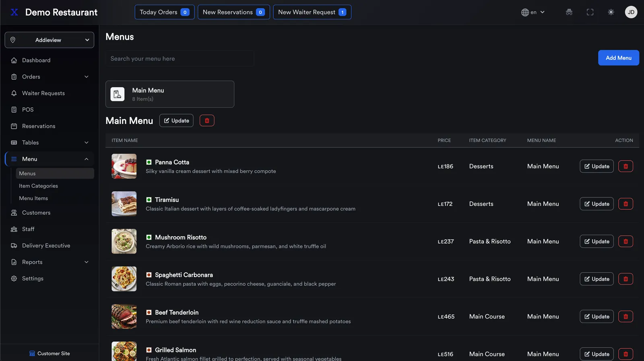644x361 pixels.
Task: Expand the Tables sidebar chevron
Action: point(87,143)
